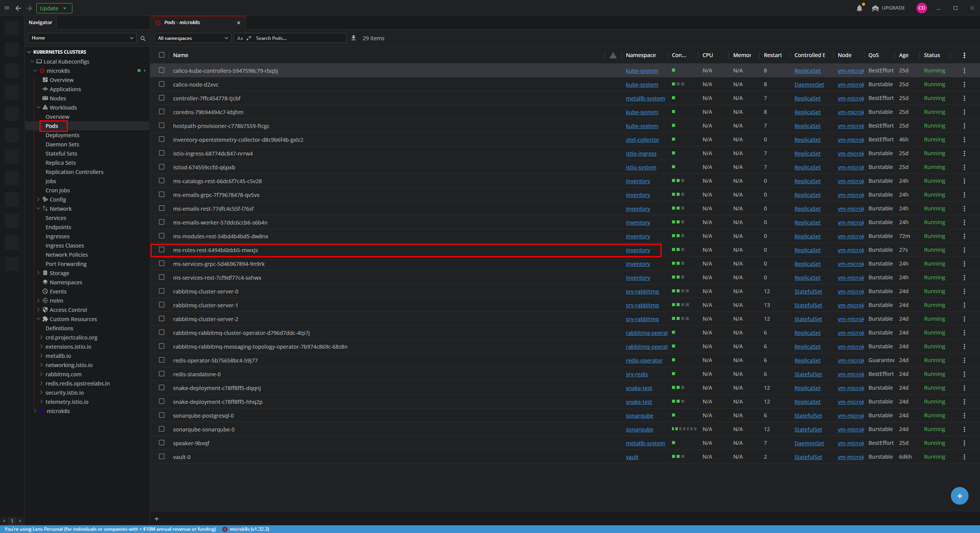Add new bottom panel tab with plus
This screenshot has height=533, width=980.
coord(157,519)
